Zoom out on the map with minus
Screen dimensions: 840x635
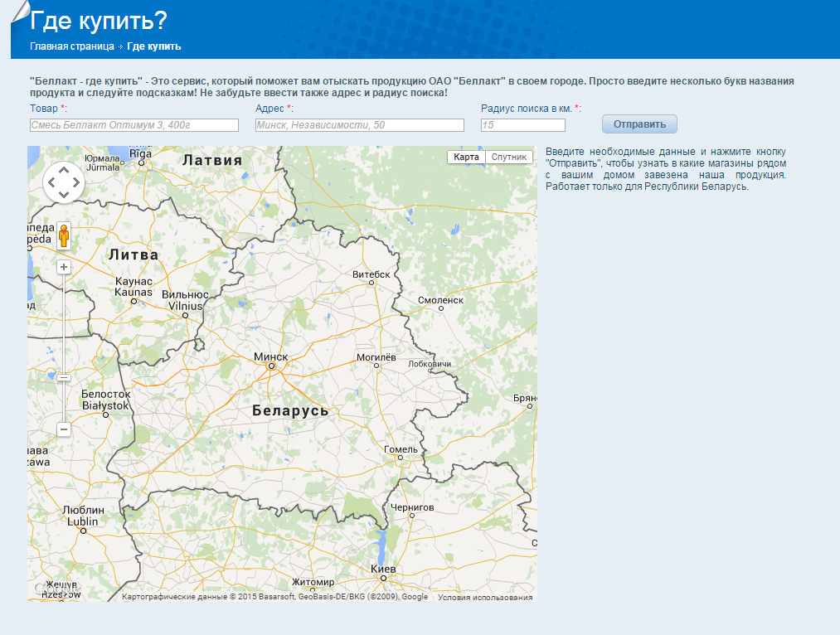64,429
